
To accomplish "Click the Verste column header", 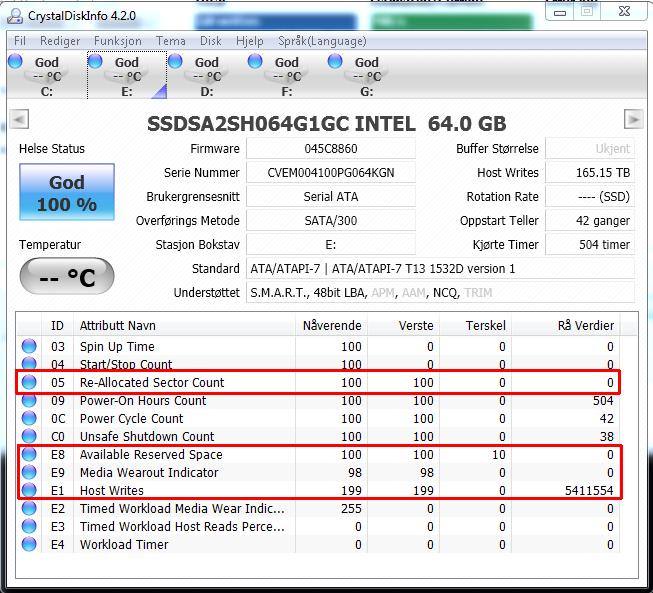I will tap(403, 325).
